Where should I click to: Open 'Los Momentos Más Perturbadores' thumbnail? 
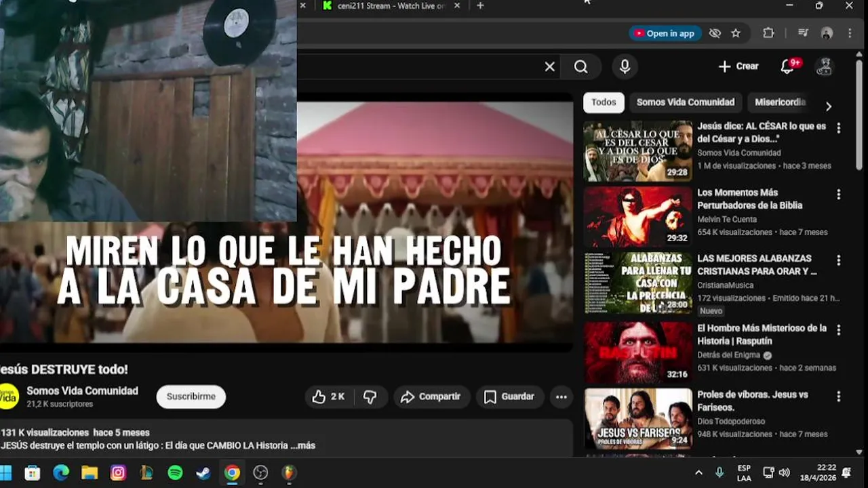click(x=638, y=218)
